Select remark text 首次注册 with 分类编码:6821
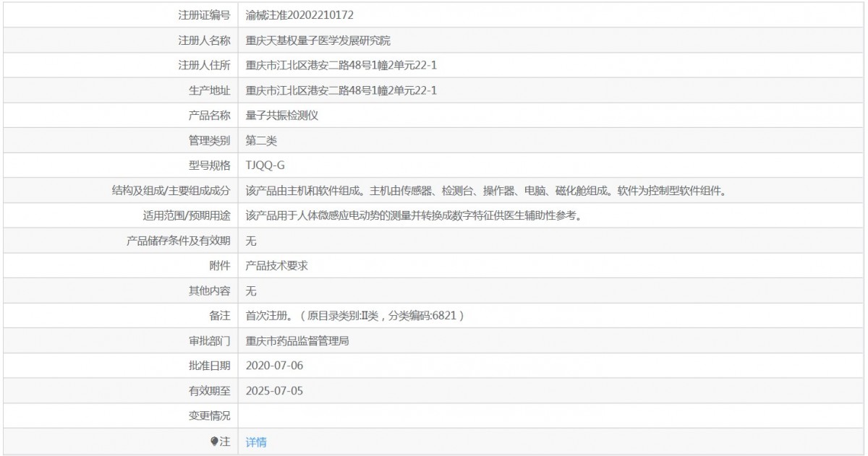The width and height of the screenshot is (868, 456). click(354, 316)
